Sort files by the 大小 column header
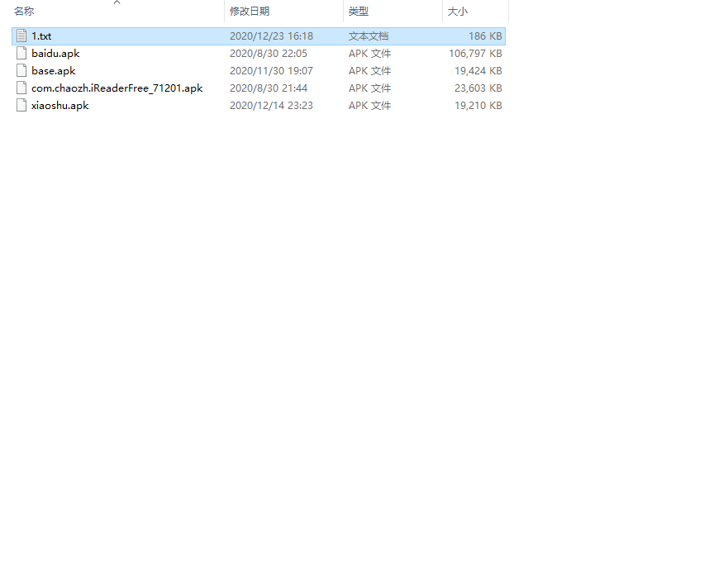Screen dimensions: 728x570 click(457, 11)
